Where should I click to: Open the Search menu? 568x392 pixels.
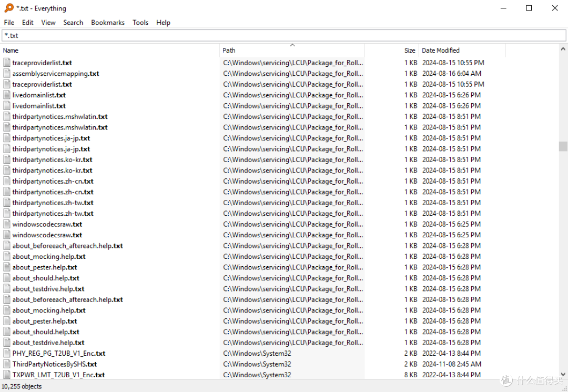pyautogui.click(x=73, y=23)
